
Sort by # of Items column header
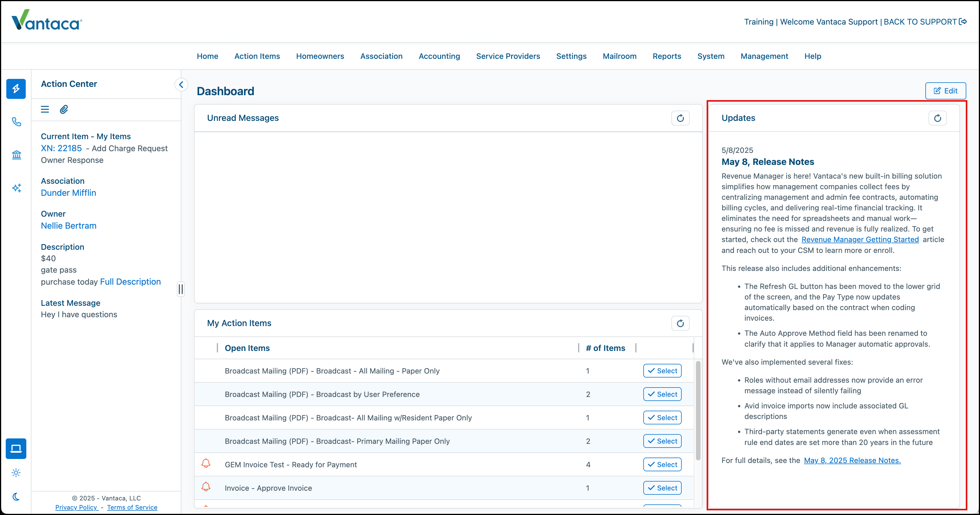[605, 348]
